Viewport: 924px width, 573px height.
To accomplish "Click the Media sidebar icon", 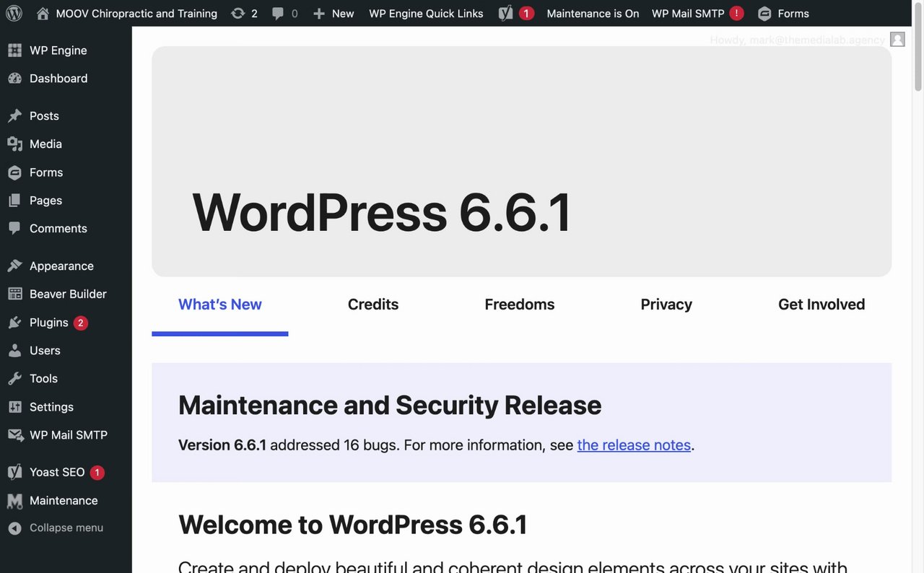I will 14,144.
